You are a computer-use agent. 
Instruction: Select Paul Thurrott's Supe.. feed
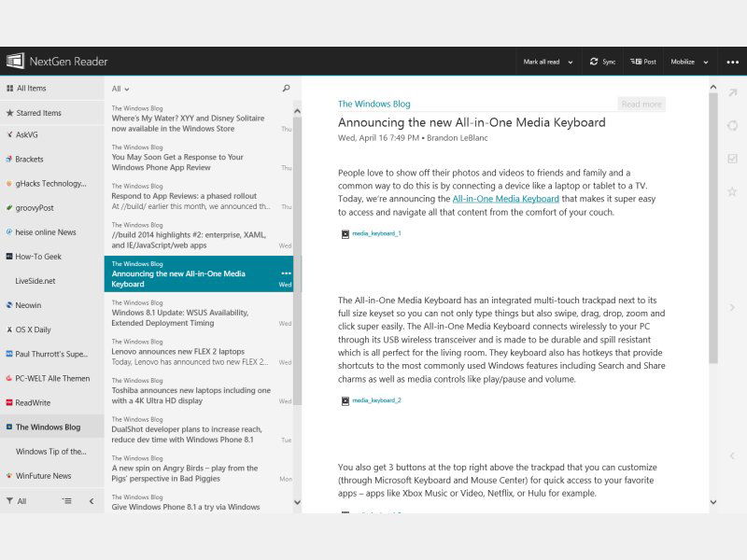pos(52,354)
